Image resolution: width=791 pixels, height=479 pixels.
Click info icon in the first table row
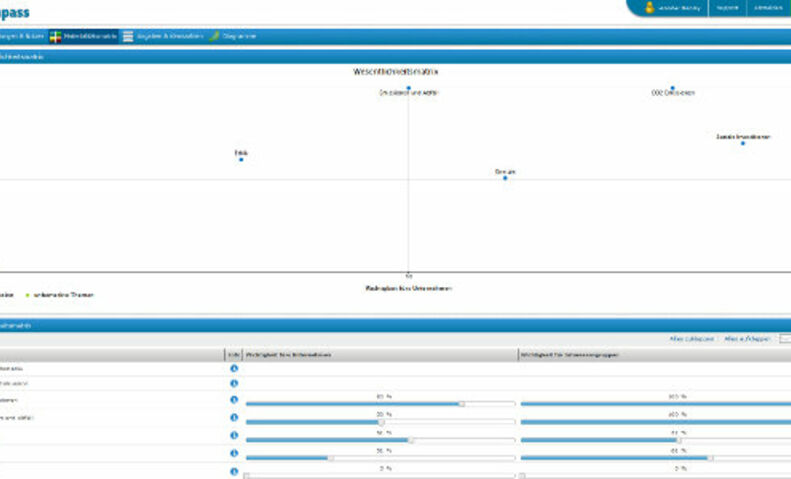tap(234, 368)
